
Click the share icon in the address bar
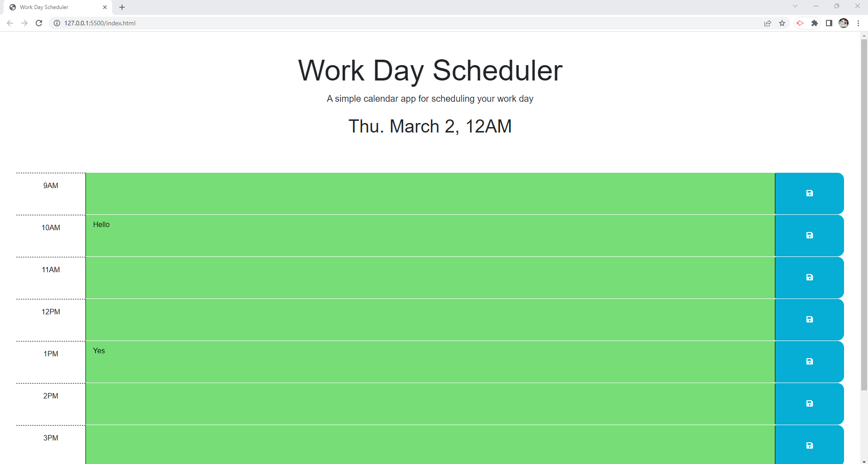coord(768,23)
